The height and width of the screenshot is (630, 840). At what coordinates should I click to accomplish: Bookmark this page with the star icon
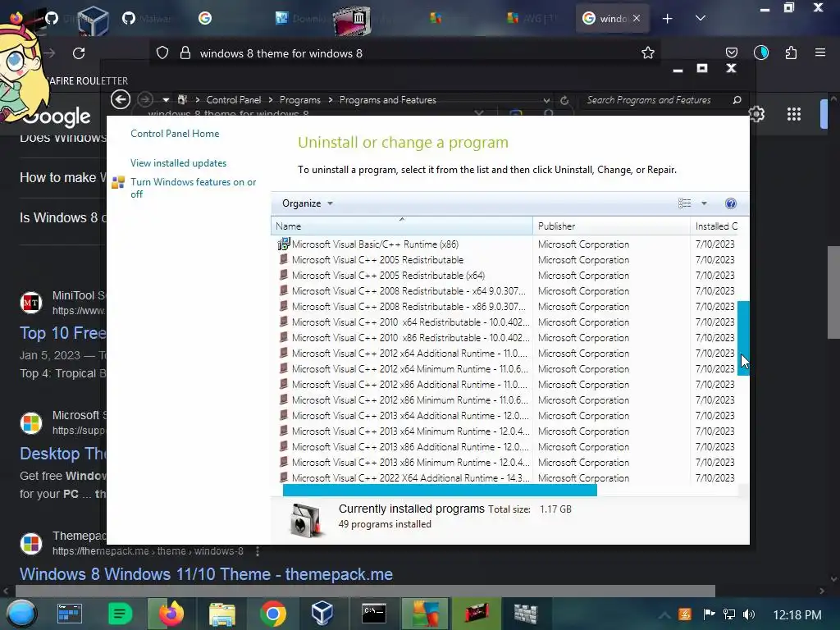648,52
